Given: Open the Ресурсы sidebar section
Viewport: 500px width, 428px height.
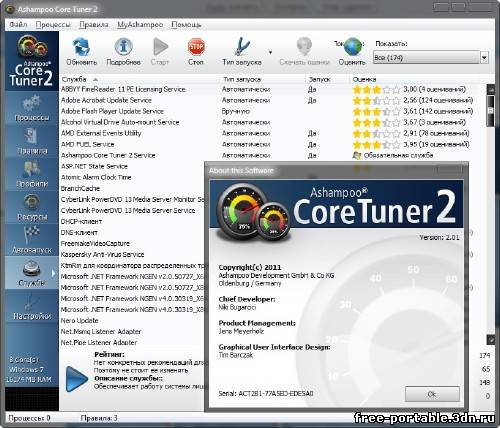Looking at the screenshot, I should click(32, 207).
